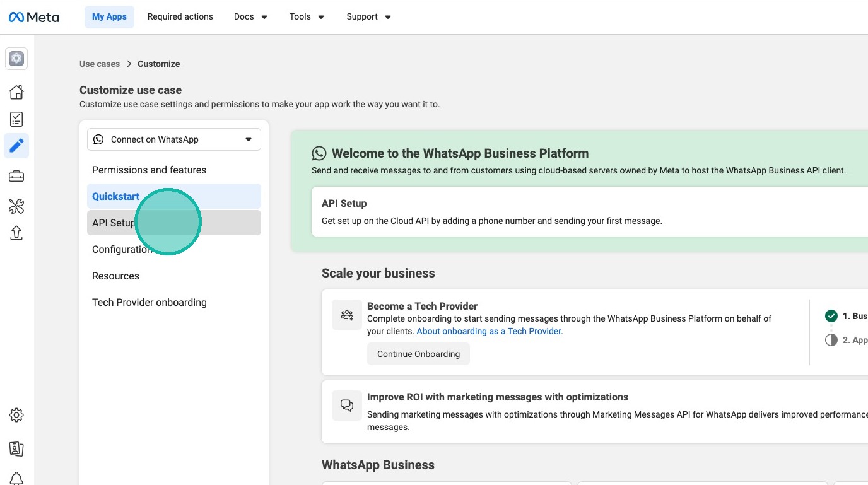Click the Meta logo
The height and width of the screenshot is (485, 868).
[x=34, y=17]
